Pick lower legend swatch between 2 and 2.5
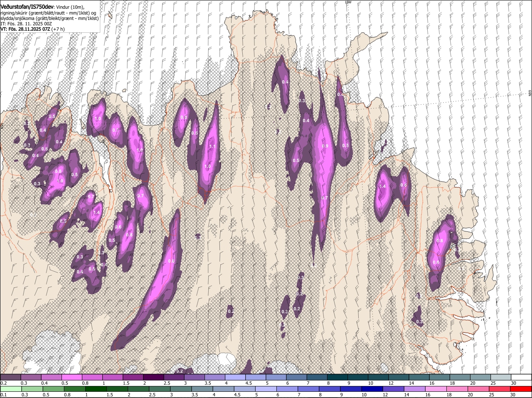This screenshot has height=398, width=532. point(138,389)
